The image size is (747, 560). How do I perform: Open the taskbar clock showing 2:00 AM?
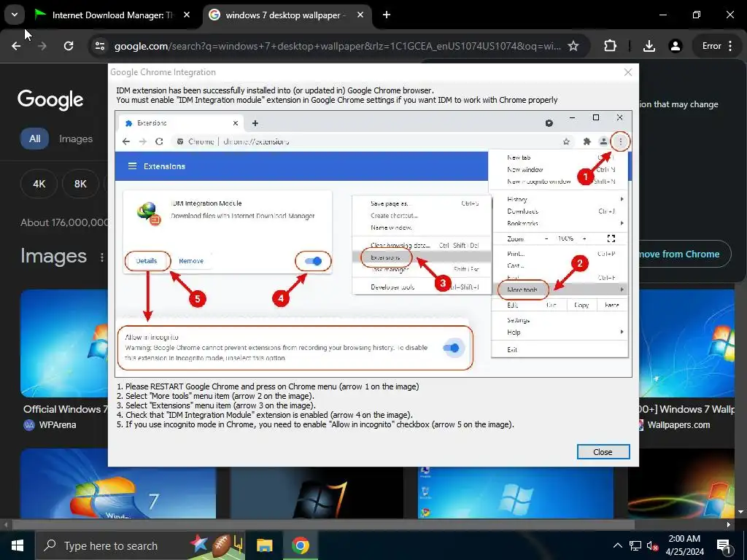684,545
